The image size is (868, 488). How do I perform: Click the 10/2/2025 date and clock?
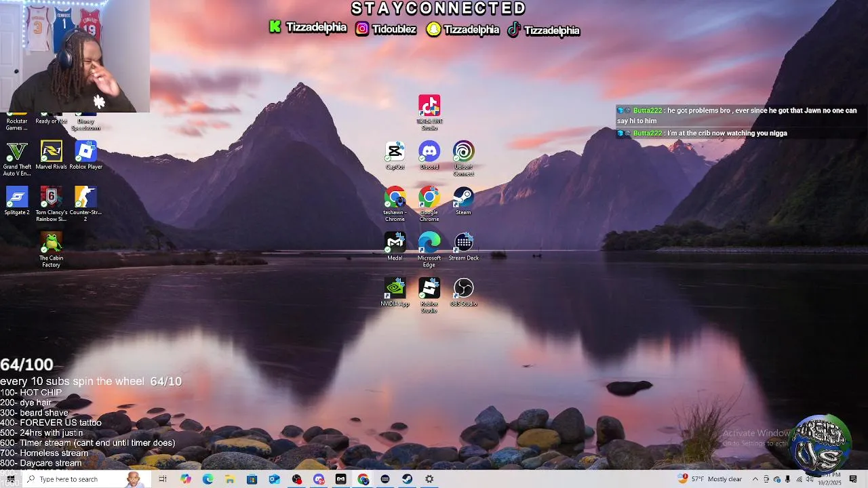tap(830, 479)
